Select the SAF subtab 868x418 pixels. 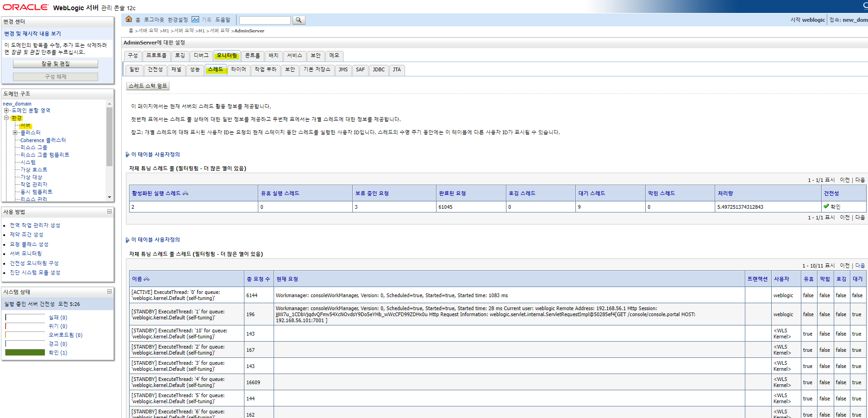tap(360, 70)
